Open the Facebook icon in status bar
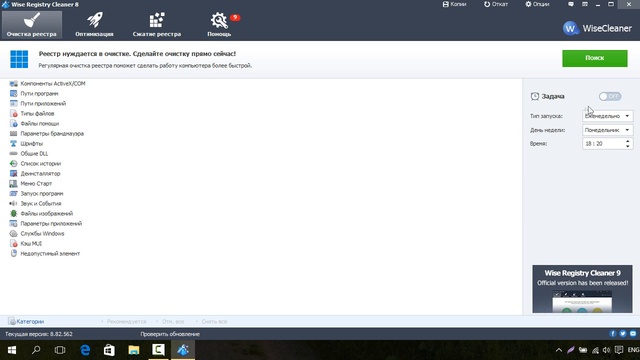The height and width of the screenshot is (360, 640). click(x=613, y=333)
